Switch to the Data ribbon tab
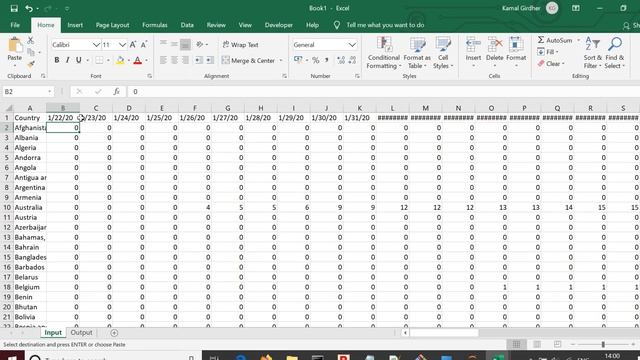Viewport: 640px width, 360px height. coord(187,25)
